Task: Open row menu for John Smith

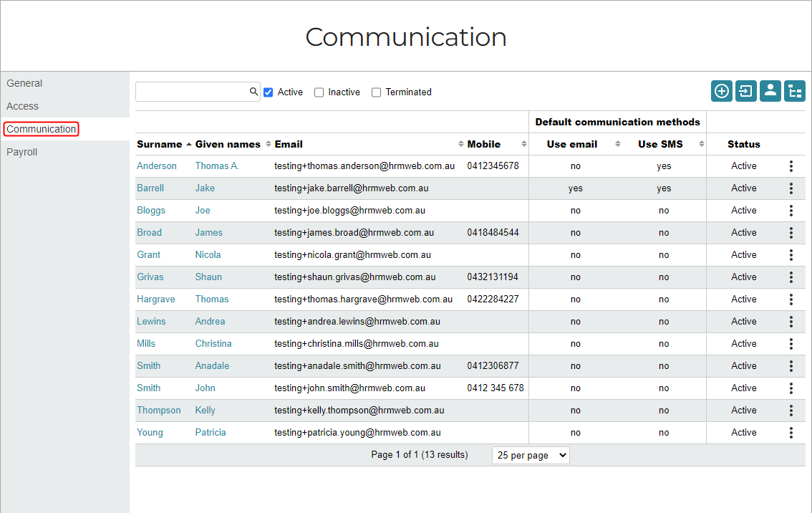Action: pos(791,388)
